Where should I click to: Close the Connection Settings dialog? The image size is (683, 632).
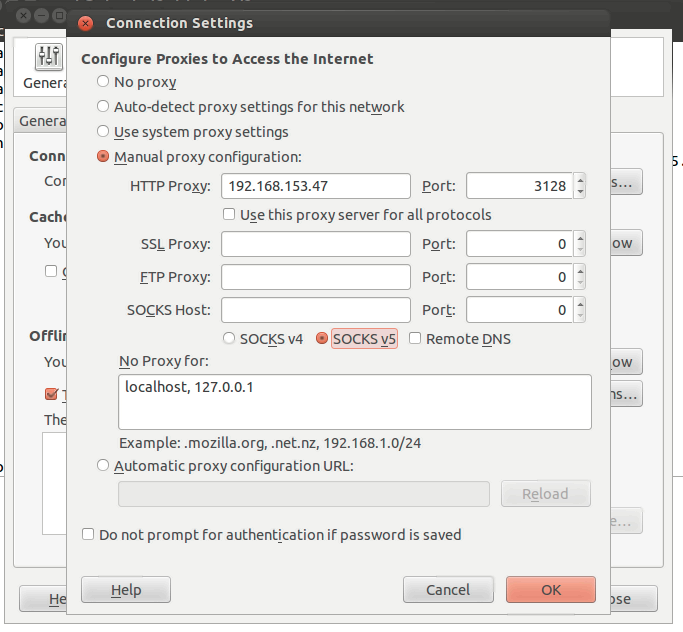85,22
